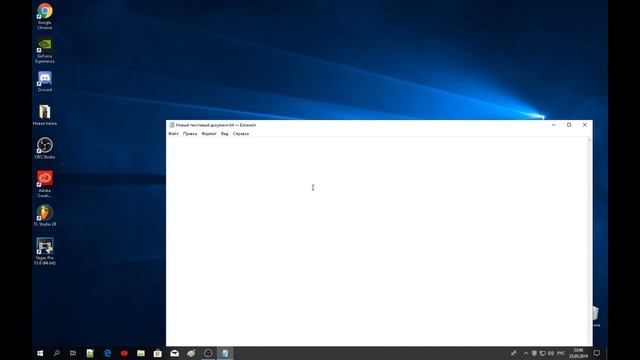Open FL Studio 20 desktop shortcut
The height and width of the screenshot is (360, 640).
tap(44, 216)
